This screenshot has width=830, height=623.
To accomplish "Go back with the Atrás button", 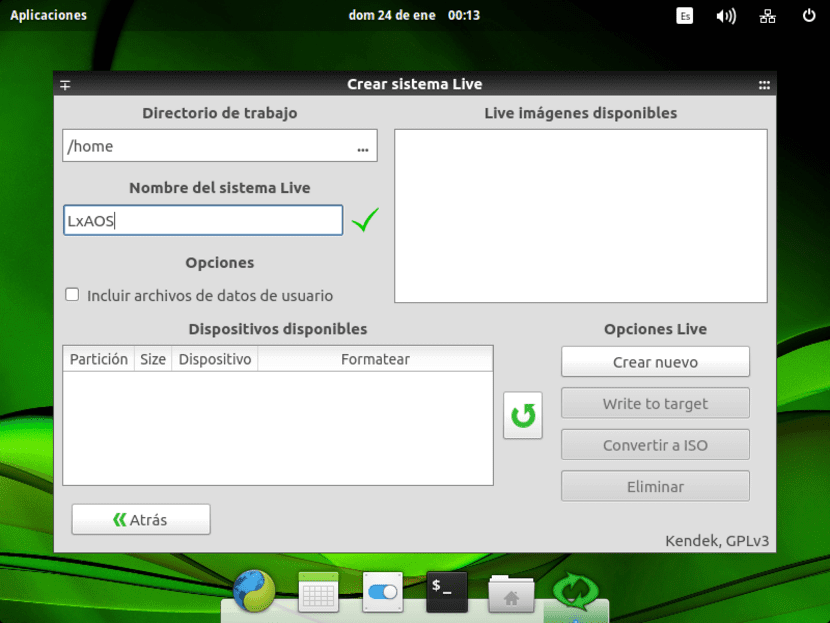I will [141, 520].
